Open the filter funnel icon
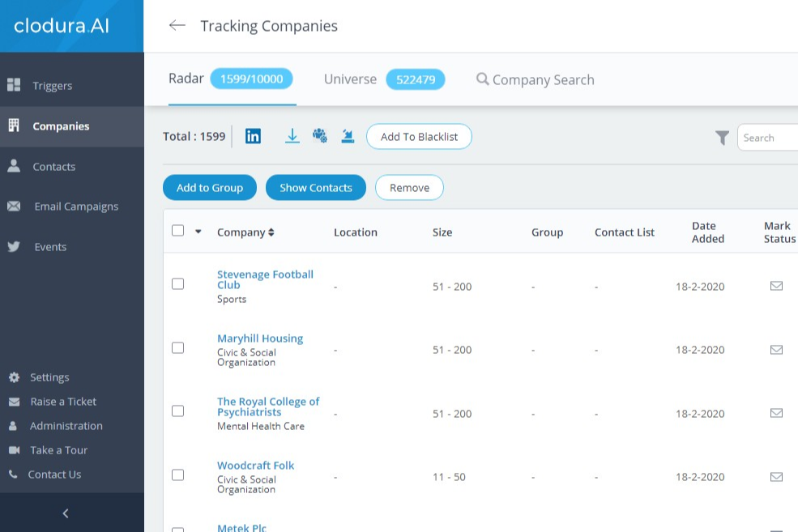 (x=722, y=138)
